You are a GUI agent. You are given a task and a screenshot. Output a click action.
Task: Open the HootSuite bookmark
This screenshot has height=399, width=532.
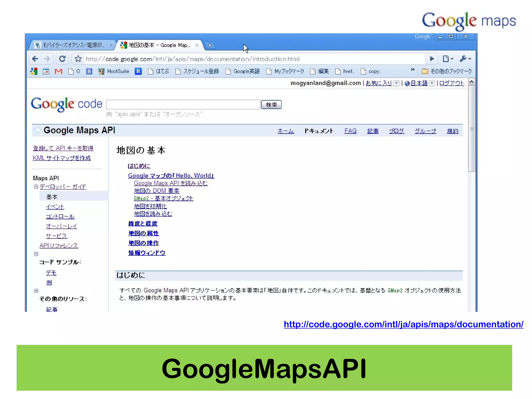pyautogui.click(x=114, y=71)
